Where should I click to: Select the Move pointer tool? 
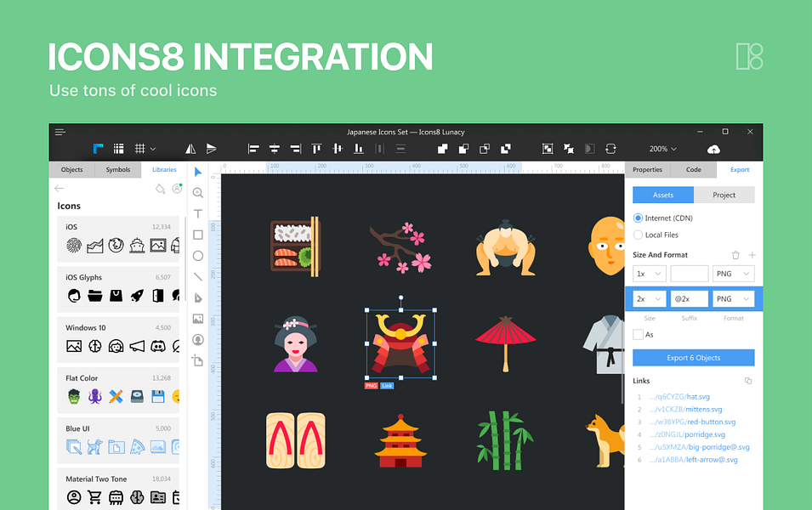pos(197,172)
